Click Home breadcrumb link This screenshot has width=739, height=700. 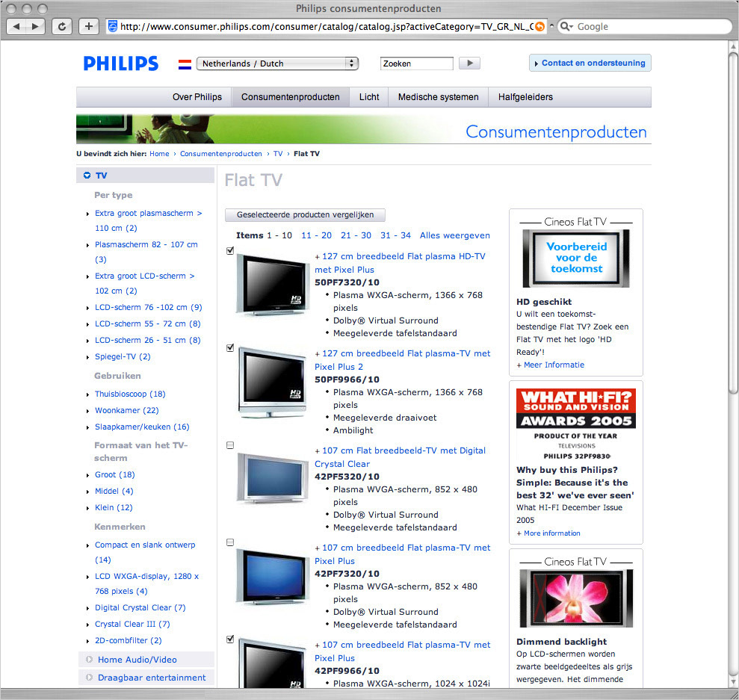pyautogui.click(x=159, y=154)
